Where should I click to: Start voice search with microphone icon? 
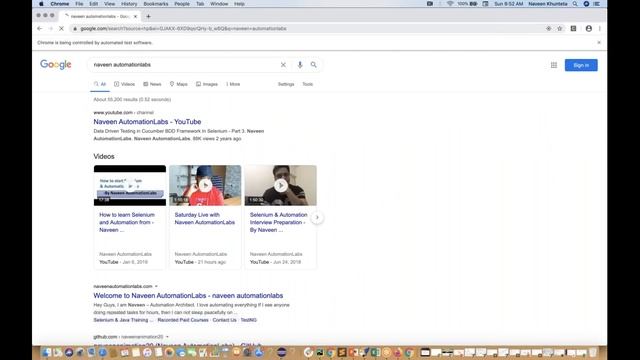point(300,65)
